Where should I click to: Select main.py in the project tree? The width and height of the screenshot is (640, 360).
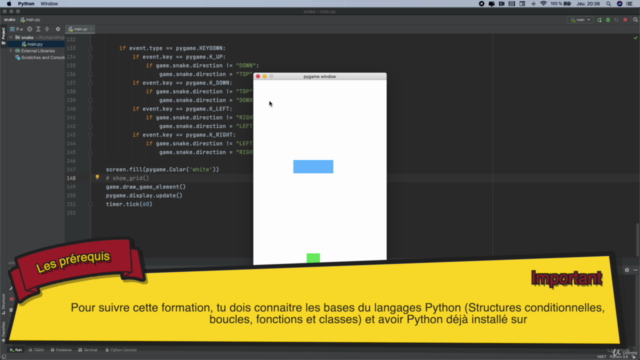[x=32, y=44]
